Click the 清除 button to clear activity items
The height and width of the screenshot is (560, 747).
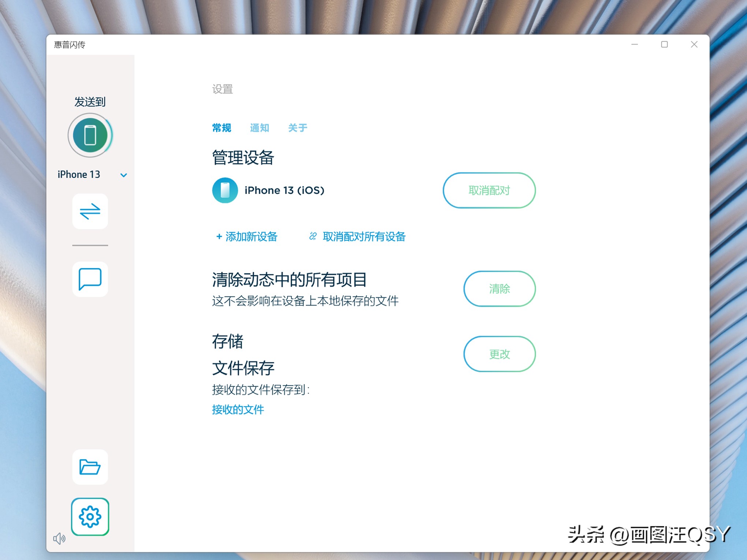click(499, 289)
